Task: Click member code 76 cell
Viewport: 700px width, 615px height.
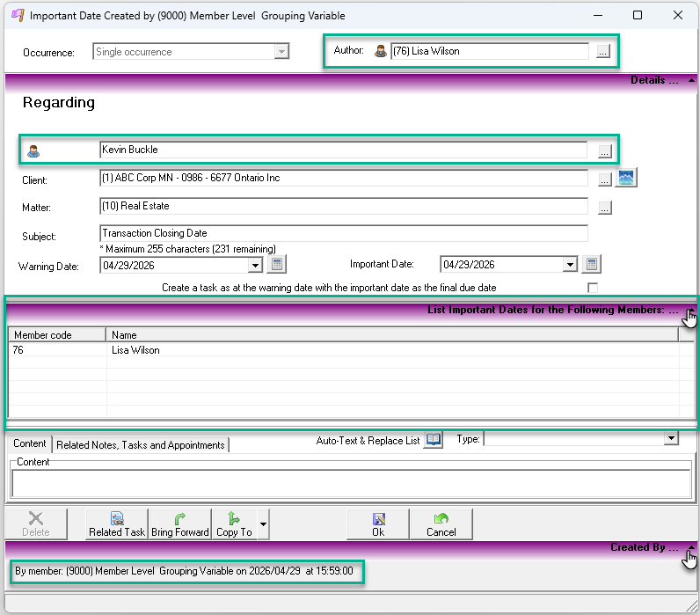Action: coord(57,349)
